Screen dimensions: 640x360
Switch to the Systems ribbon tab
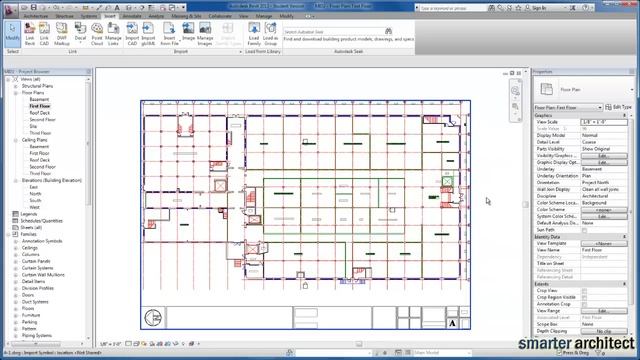click(89, 16)
